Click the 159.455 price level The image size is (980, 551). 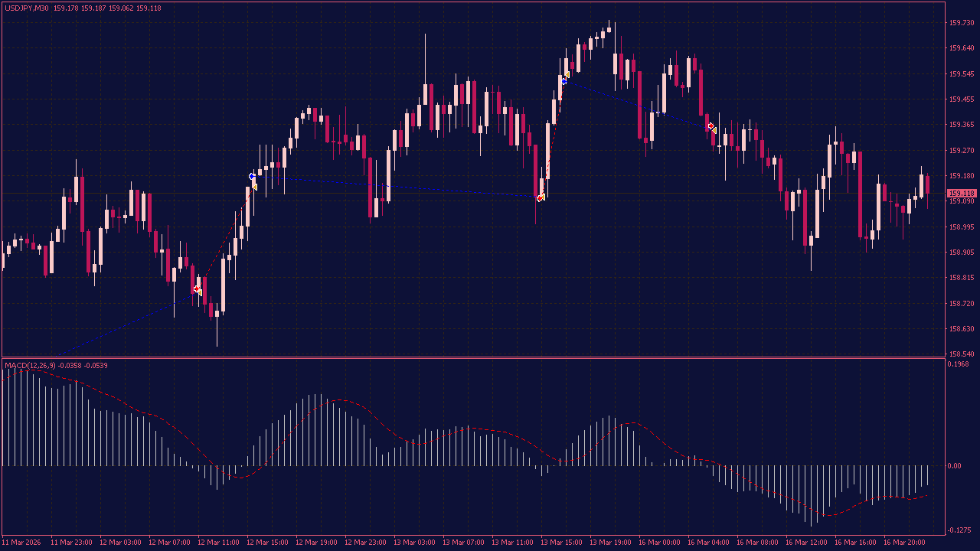tap(961, 99)
